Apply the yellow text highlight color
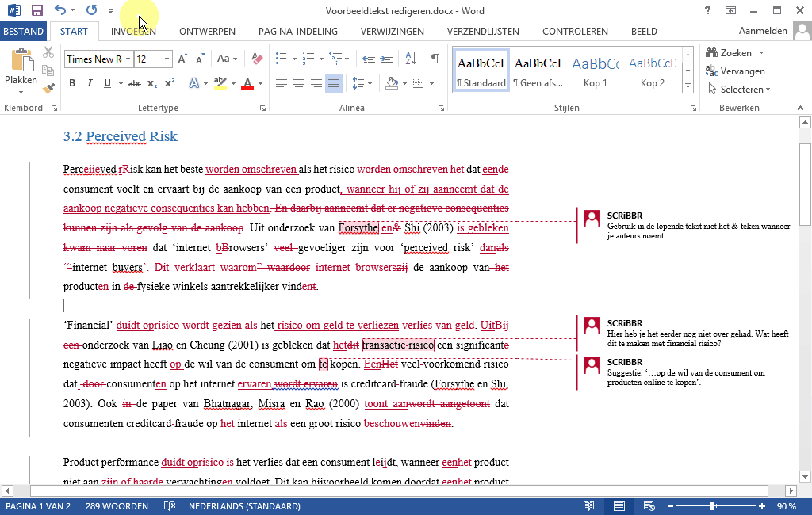The height and width of the screenshot is (515, 812). click(220, 83)
